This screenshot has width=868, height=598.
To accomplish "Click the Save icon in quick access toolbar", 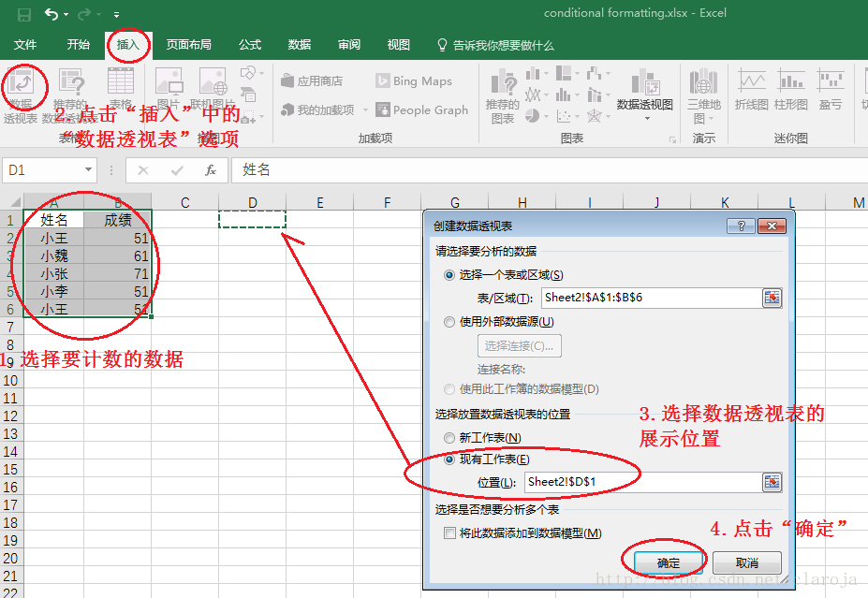I will click(x=23, y=14).
